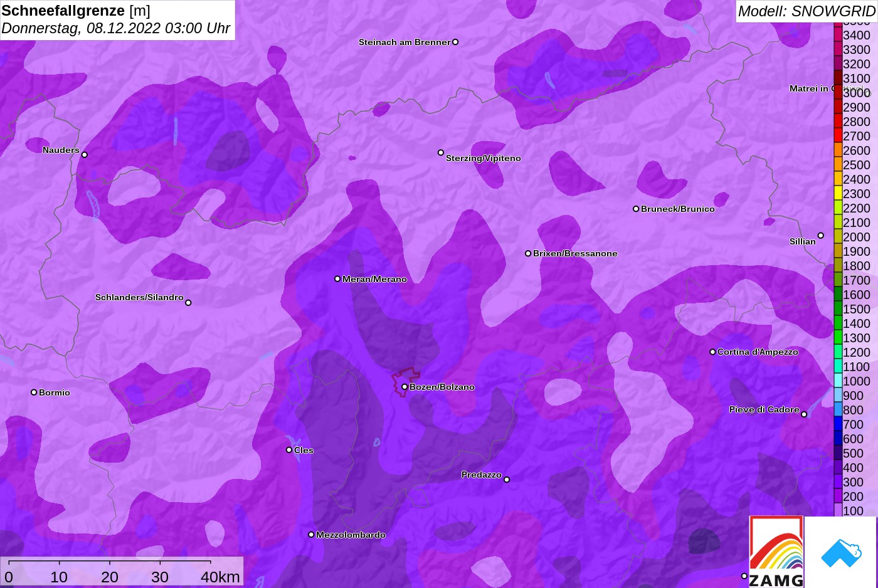Click the Schneefallgrenze [m] title
The image size is (878, 588).
pyautogui.click(x=76, y=11)
